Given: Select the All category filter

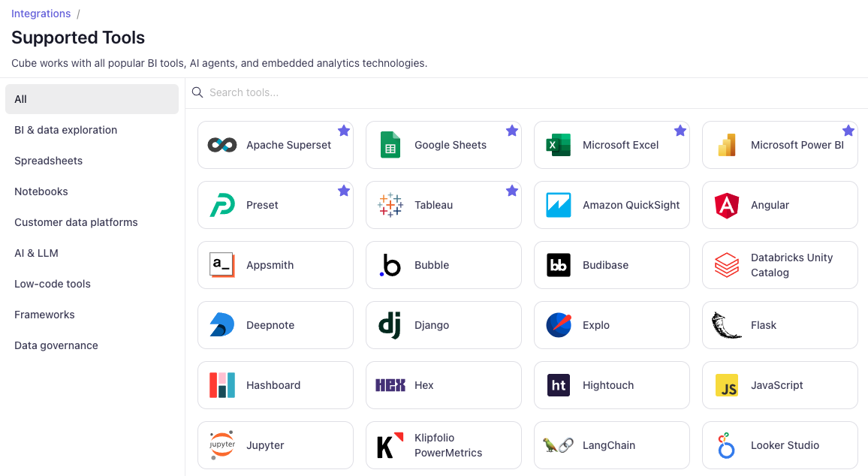Looking at the screenshot, I should (92, 99).
